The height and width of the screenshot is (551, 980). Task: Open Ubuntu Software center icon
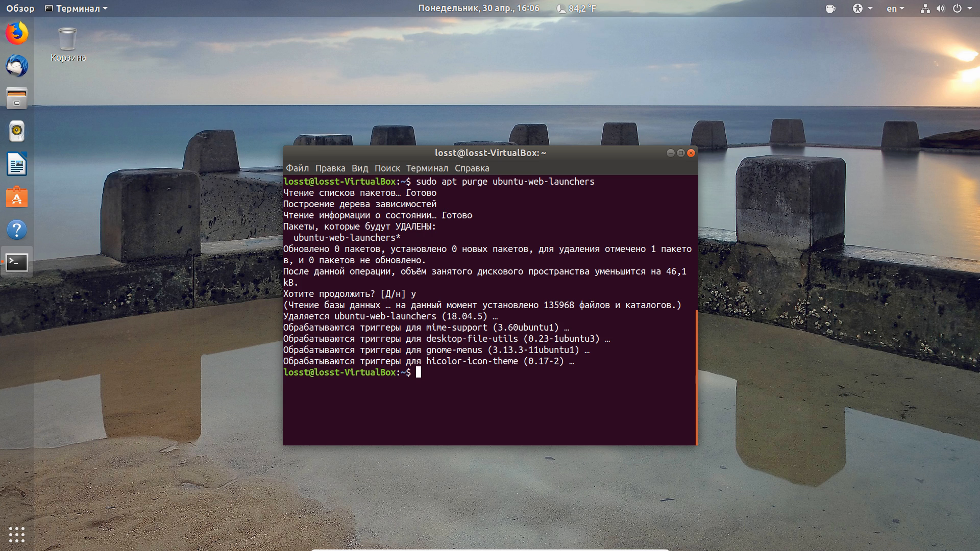[17, 197]
